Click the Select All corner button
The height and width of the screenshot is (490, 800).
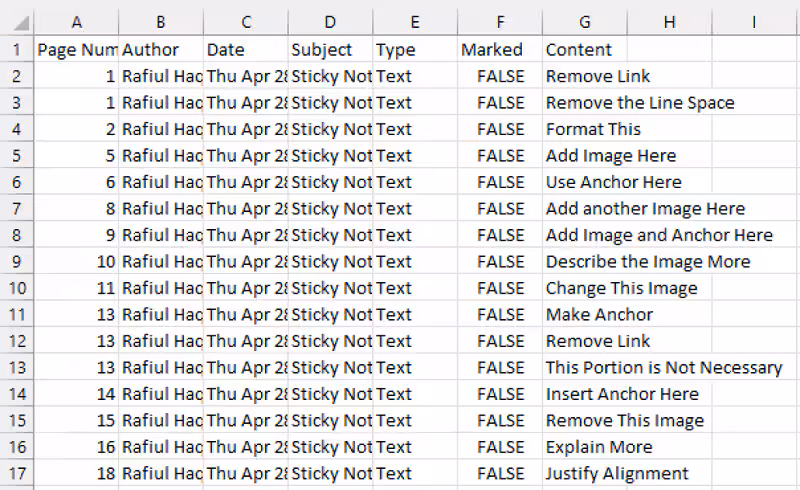click(16, 22)
